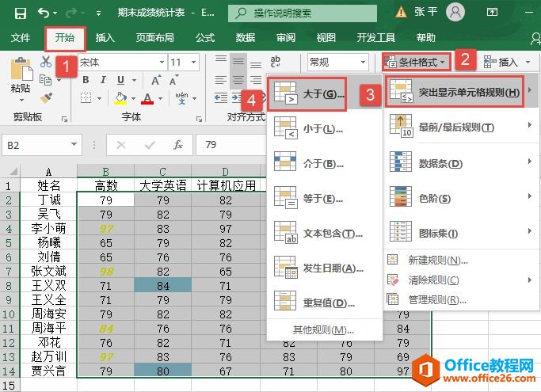Screen dimensions: 541x392
Task: Align text left
Action: (x=221, y=80)
